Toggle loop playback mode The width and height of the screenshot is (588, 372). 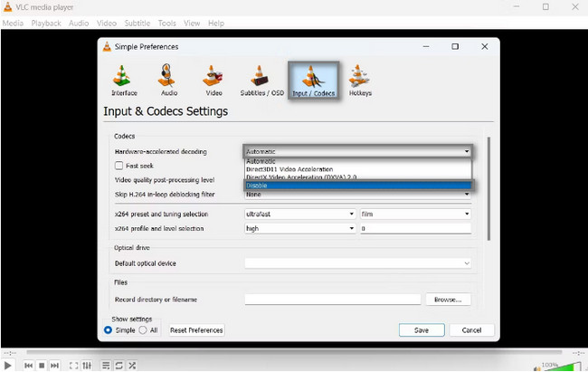click(119, 366)
